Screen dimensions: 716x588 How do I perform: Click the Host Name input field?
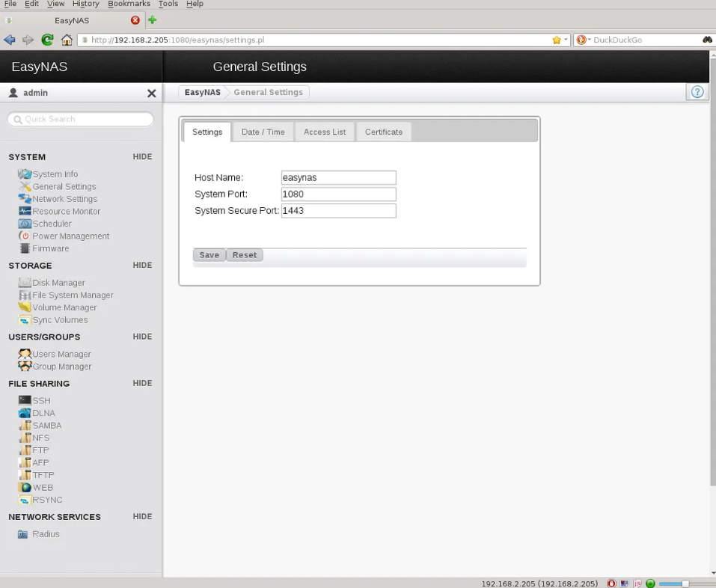338,177
